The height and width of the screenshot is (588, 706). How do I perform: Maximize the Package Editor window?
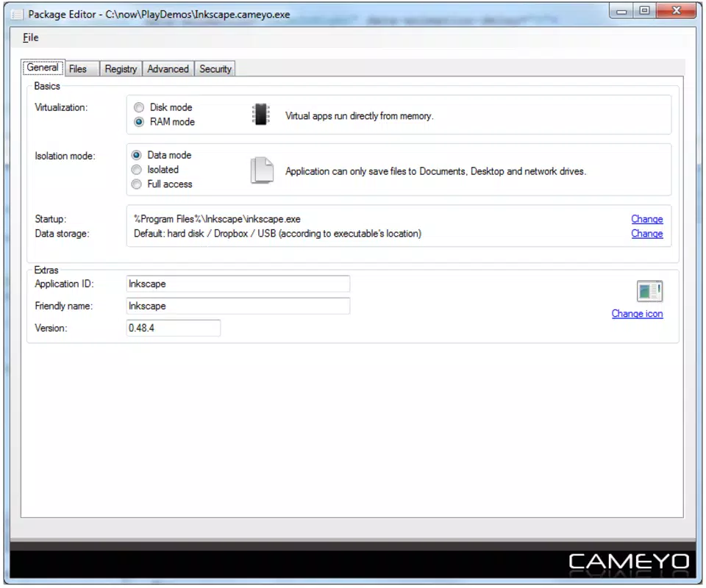point(645,11)
